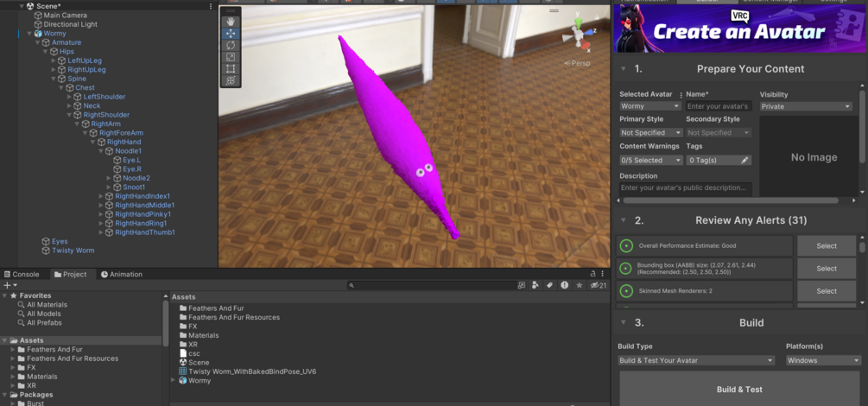Image resolution: width=868 pixels, height=406 pixels.
Task: Open the Hierarchy Scene options kebab menu
Action: (211, 6)
